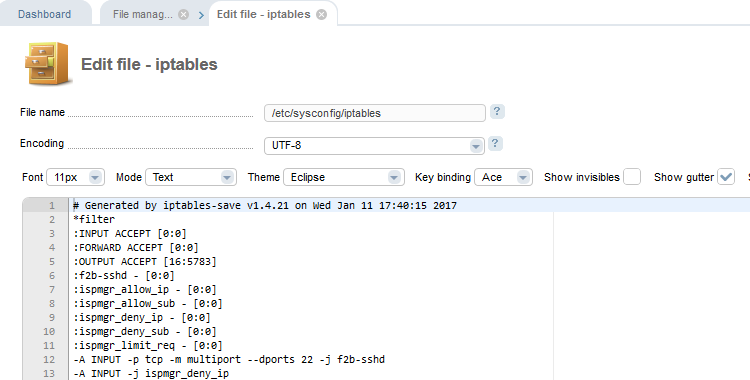750x380 pixels.
Task: Click the help icon beside Encoding
Action: [x=495, y=144]
